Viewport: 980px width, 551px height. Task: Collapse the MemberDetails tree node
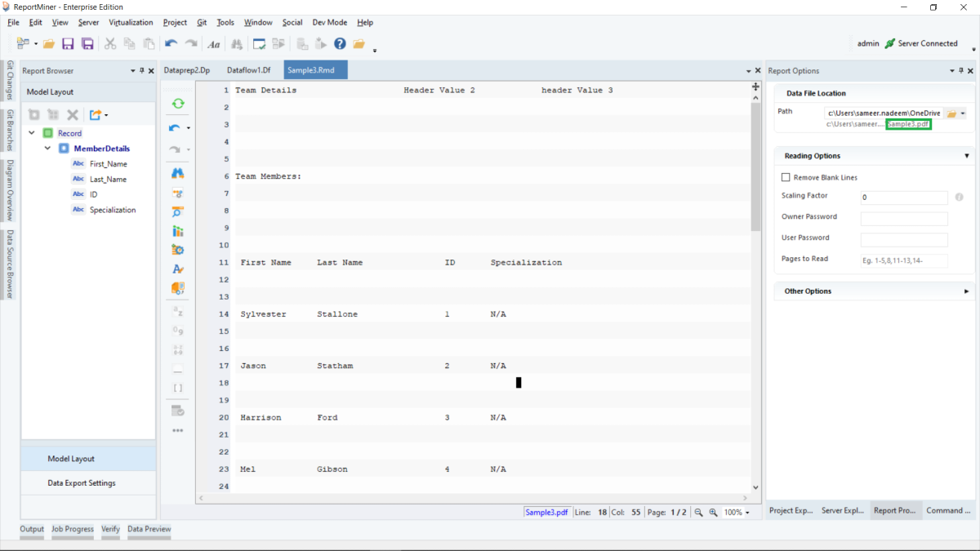point(47,148)
